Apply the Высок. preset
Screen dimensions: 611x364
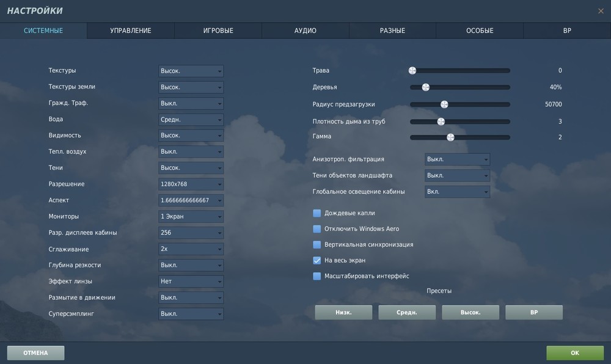470,312
